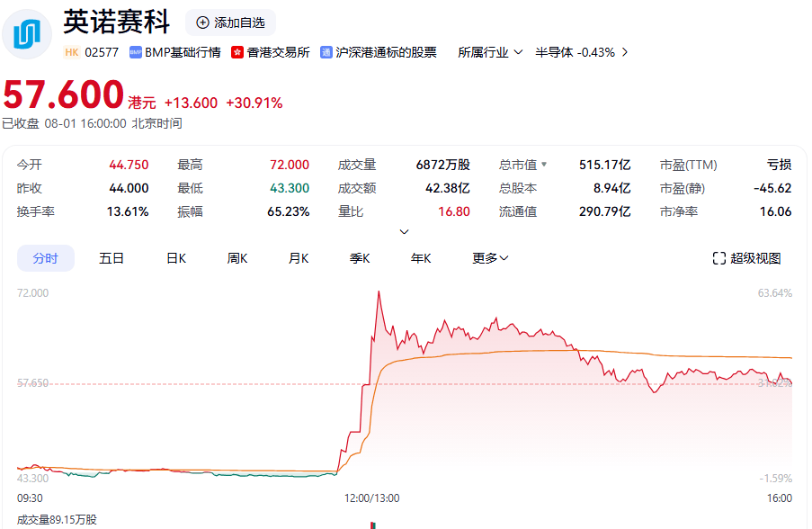This screenshot has height=529, width=812.
Task: Select the 月K chart tab
Action: coord(299,258)
